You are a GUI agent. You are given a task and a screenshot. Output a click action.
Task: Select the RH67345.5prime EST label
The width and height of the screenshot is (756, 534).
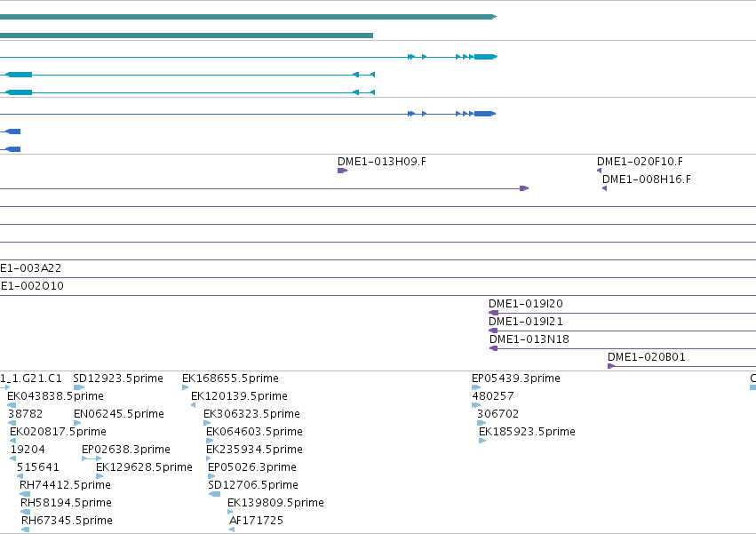[67, 521]
